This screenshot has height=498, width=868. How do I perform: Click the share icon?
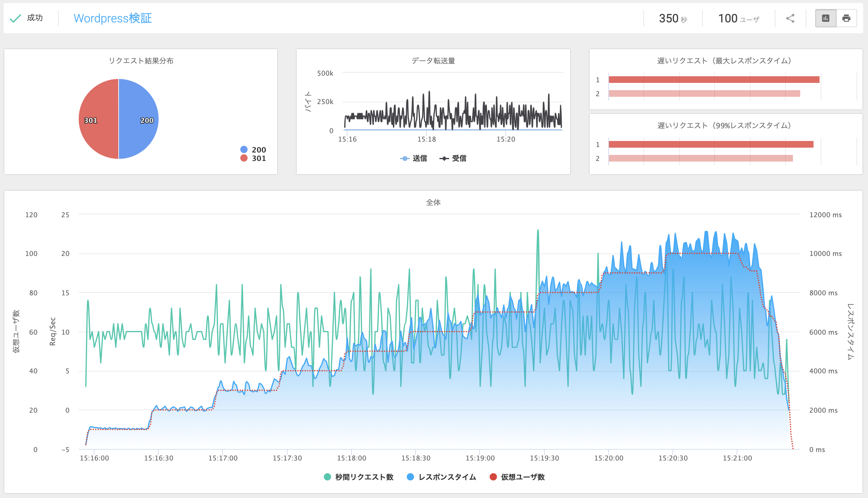[790, 18]
